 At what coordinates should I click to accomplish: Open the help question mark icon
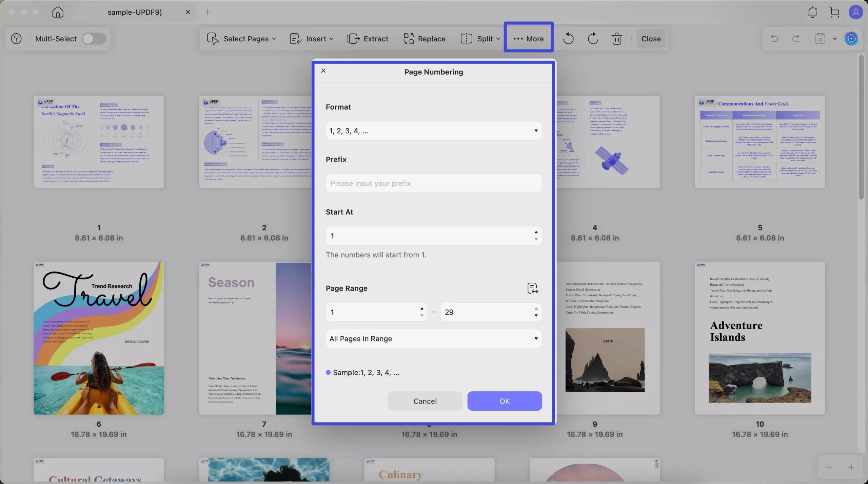point(16,38)
